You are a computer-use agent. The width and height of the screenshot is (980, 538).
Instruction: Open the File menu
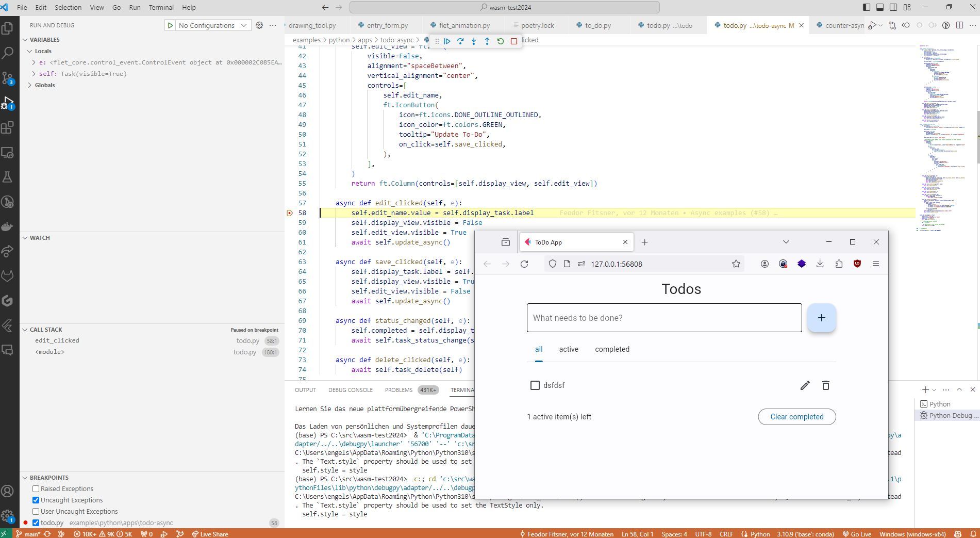coord(22,7)
